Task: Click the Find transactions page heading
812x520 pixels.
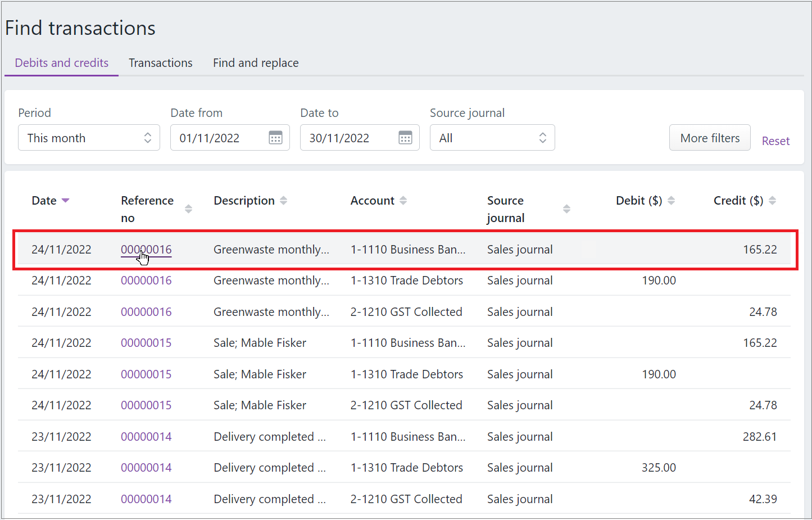Action: (80, 28)
